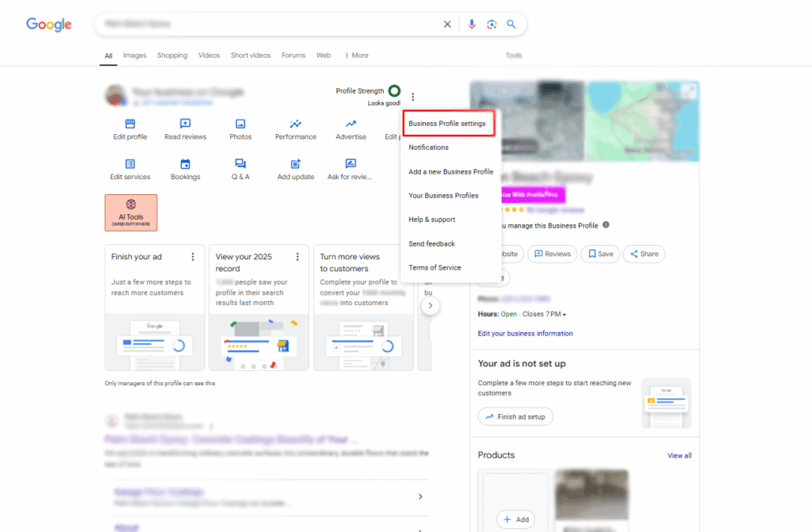
Task: Open the Photos icon
Action: click(240, 124)
